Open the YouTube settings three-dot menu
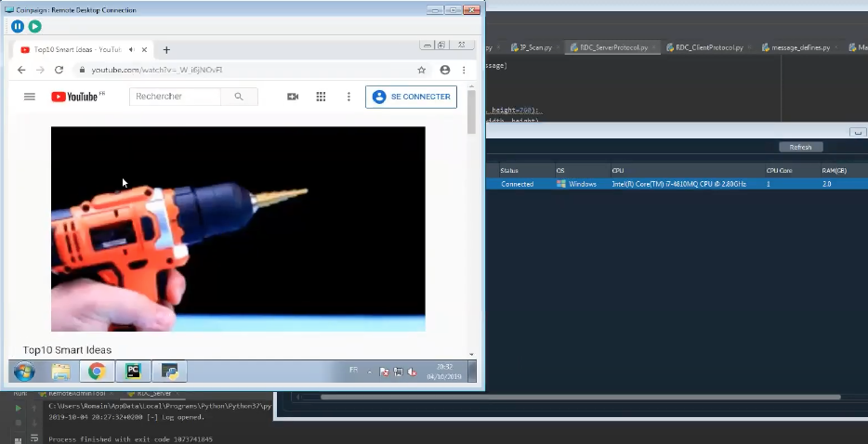This screenshot has width=868, height=444. point(349,97)
